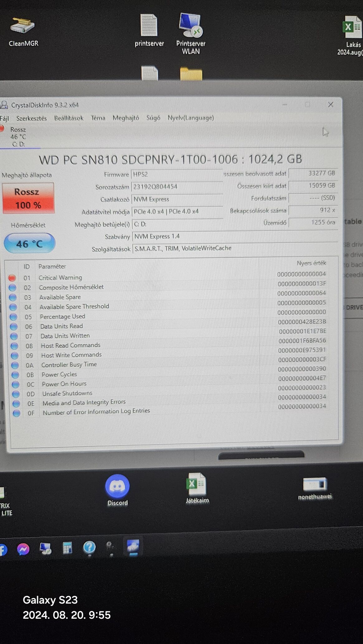Open the printserver desktop file
Viewport: 363px width, 644px height.
point(149,31)
